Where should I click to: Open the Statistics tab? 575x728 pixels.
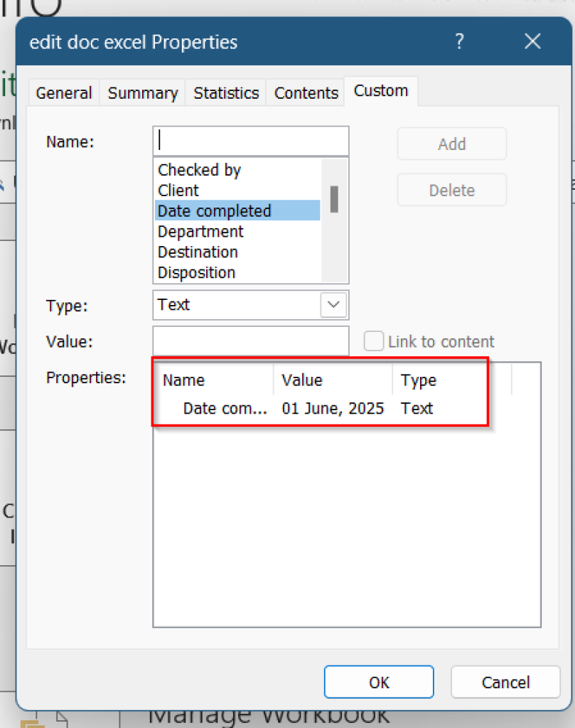pyautogui.click(x=225, y=92)
